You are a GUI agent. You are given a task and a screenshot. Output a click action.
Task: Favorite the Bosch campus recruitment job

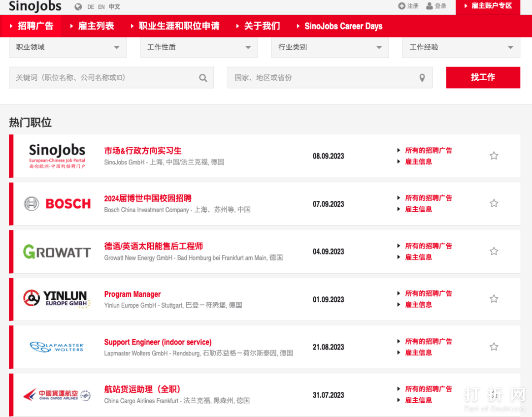click(494, 203)
